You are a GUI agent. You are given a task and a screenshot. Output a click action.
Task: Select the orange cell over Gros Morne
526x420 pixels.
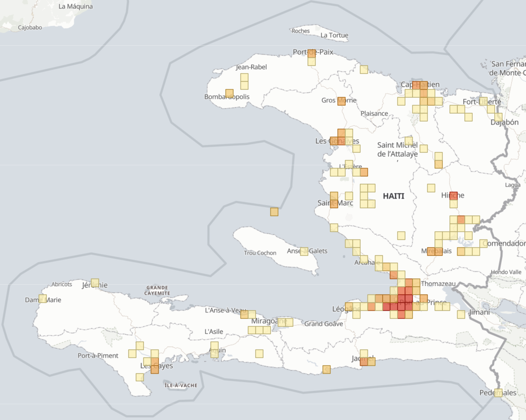[341, 102]
